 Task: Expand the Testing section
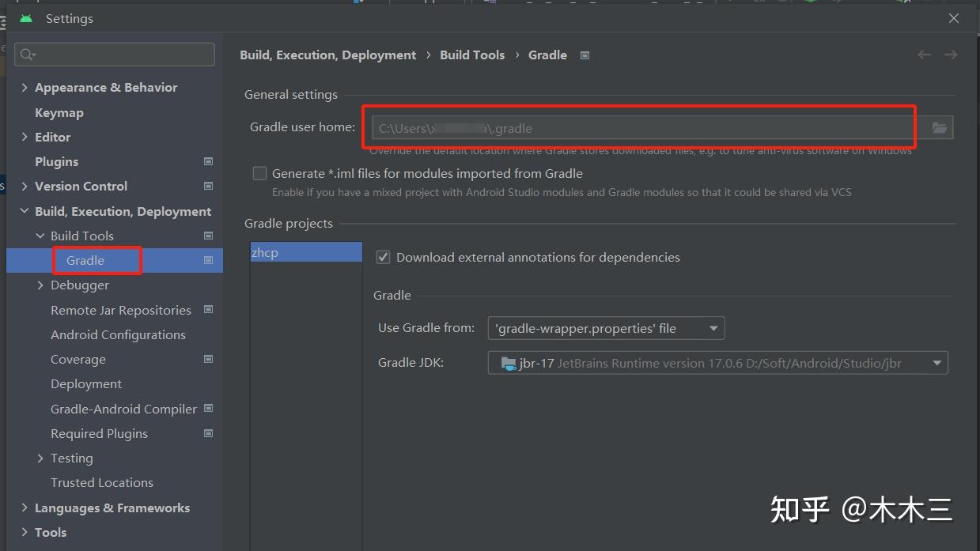[x=41, y=458]
